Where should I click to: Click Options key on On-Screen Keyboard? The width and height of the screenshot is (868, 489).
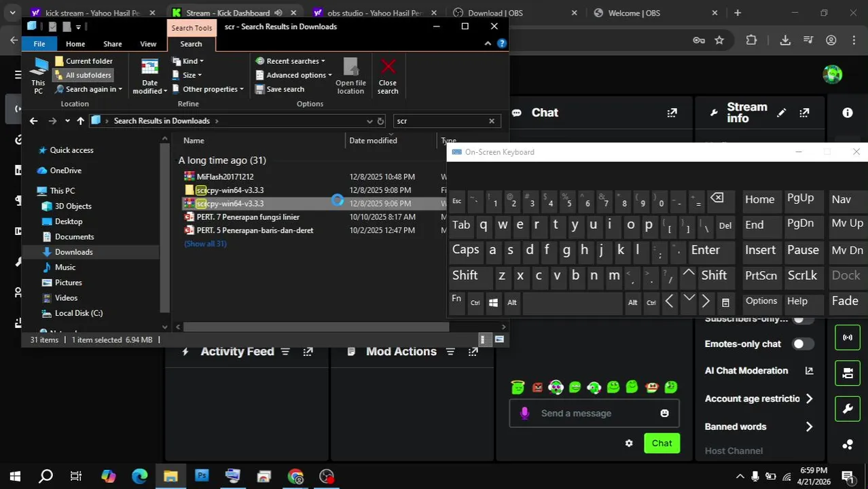761,301
